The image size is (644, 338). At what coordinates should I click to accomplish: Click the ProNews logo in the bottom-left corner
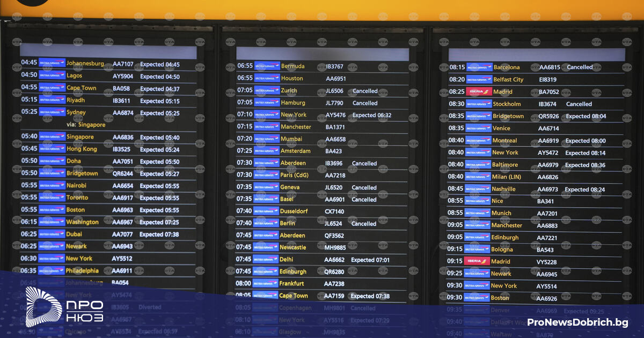tap(64, 307)
